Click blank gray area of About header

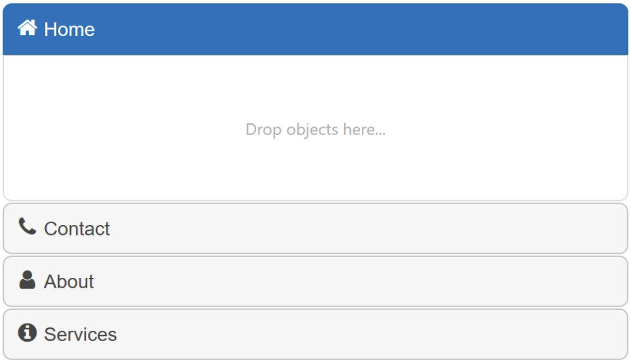pyautogui.click(x=362, y=282)
